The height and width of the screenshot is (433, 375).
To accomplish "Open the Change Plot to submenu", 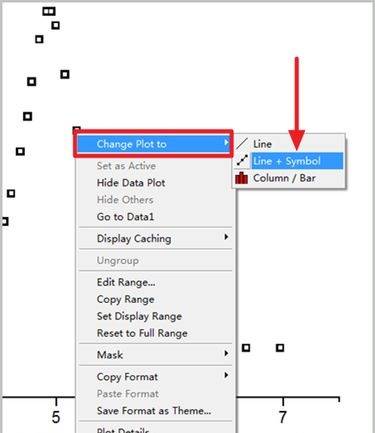I will [153, 144].
